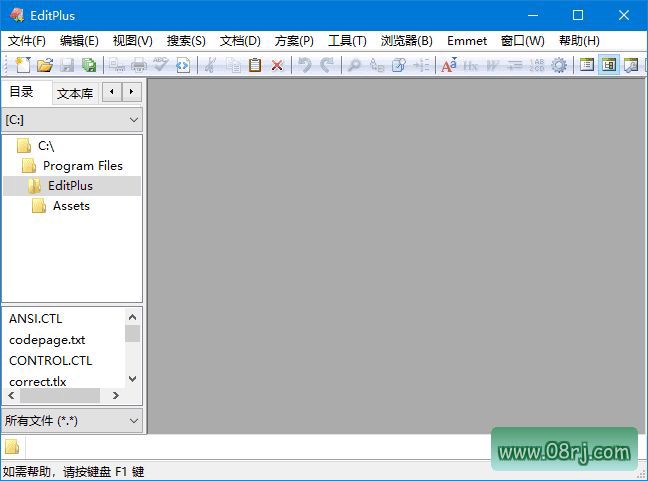This screenshot has height=481, width=648.
Task: Open the 浏览器(B) menu
Action: pos(407,41)
